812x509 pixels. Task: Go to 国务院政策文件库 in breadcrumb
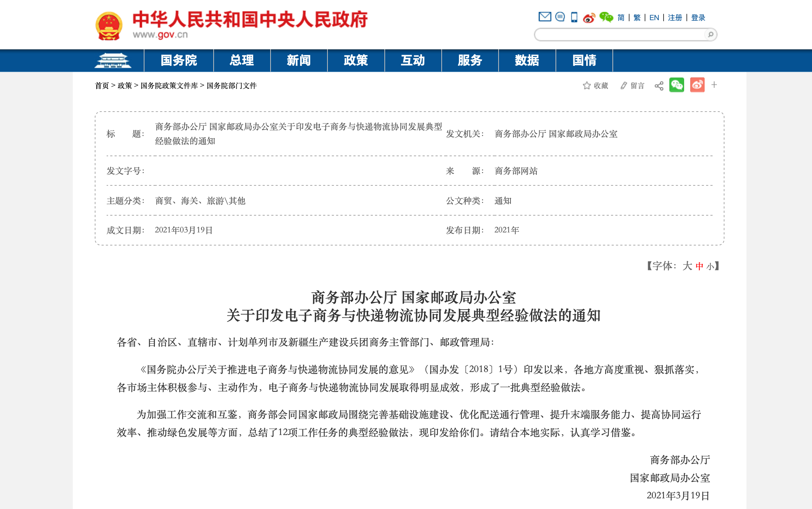click(x=169, y=86)
